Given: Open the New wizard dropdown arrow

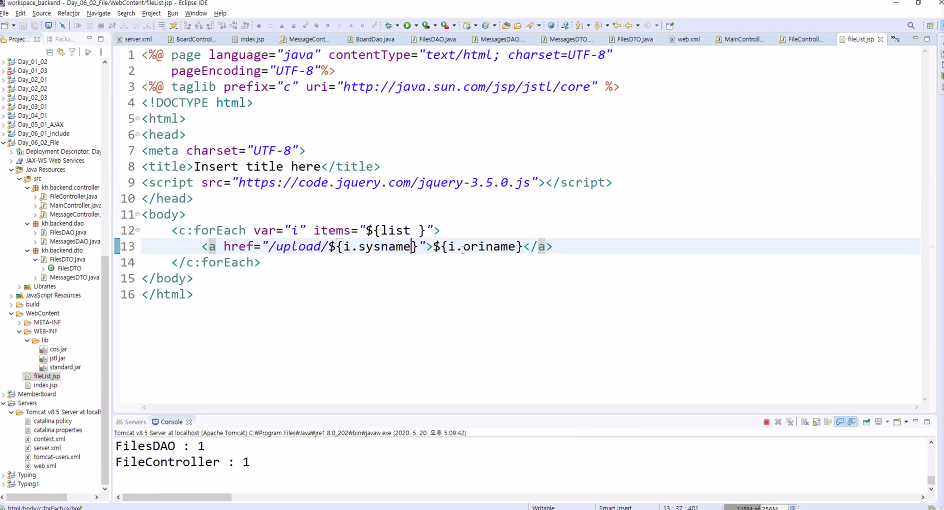Looking at the screenshot, I should pyautogui.click(x=13, y=25).
